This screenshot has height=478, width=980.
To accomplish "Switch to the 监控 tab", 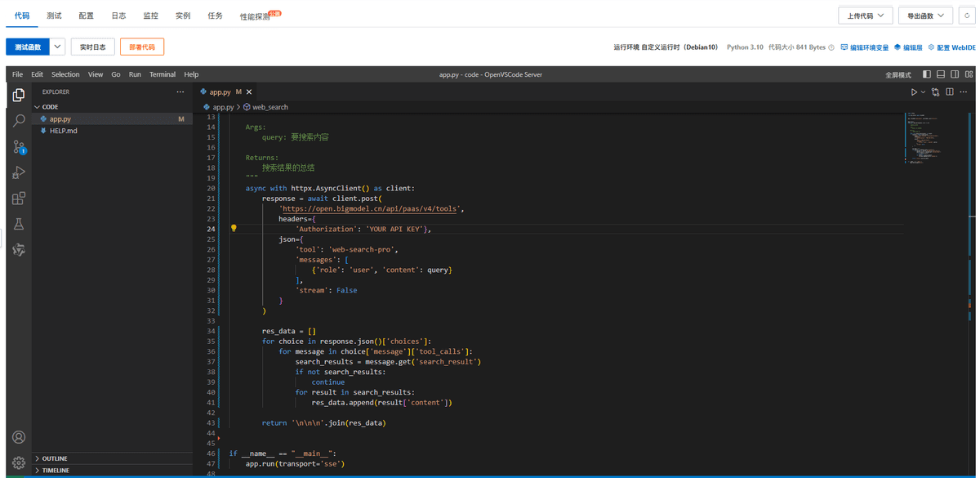I will [150, 16].
